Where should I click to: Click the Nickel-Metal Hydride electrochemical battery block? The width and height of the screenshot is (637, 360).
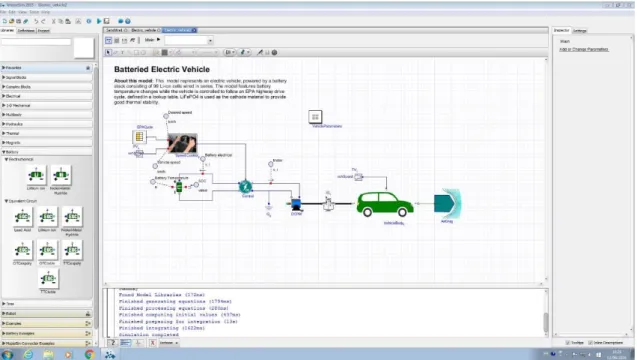(61, 175)
